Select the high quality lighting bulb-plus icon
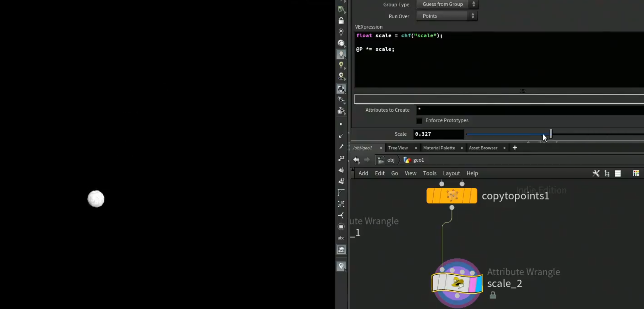This screenshot has width=644, height=309. tap(341, 65)
